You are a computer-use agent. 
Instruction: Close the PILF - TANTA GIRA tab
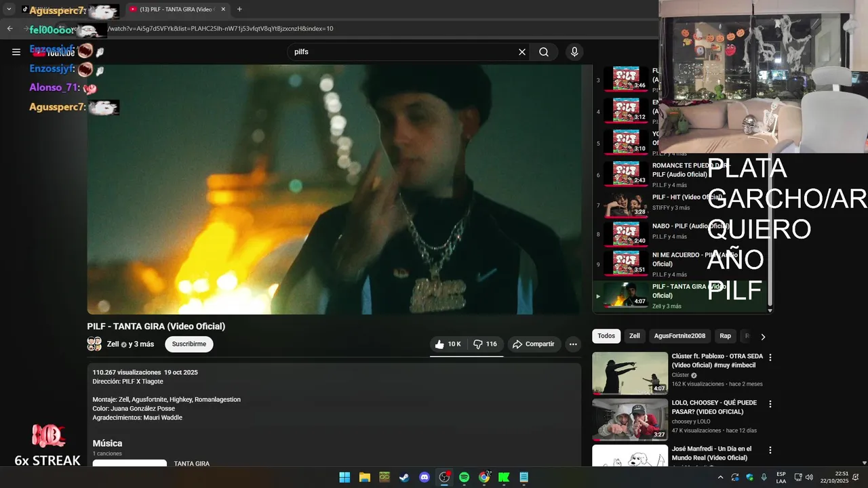tap(223, 9)
